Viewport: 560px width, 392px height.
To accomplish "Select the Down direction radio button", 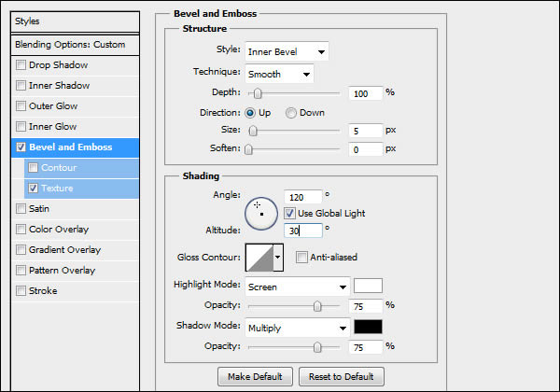I will [x=291, y=113].
